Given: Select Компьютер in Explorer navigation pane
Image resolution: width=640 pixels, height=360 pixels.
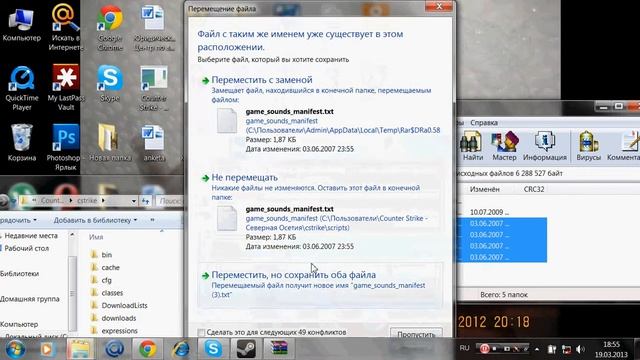Looking at the screenshot, I should [x=19, y=324].
